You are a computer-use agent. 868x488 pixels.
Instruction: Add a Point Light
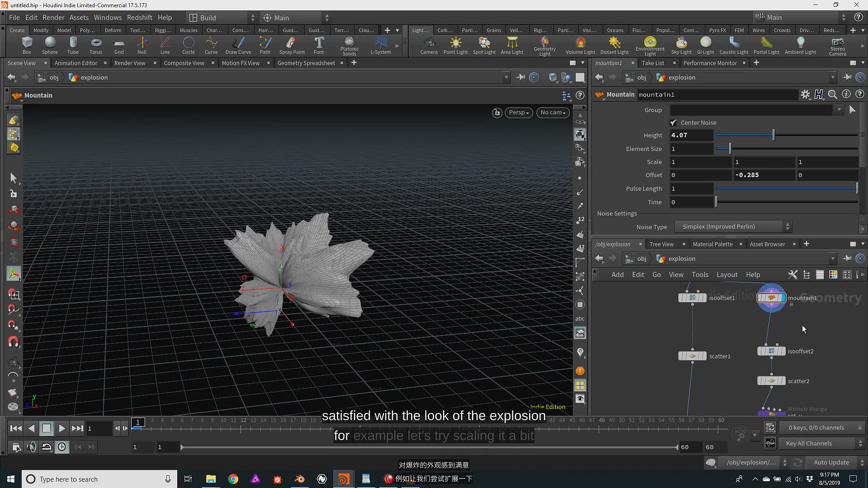tap(455, 46)
